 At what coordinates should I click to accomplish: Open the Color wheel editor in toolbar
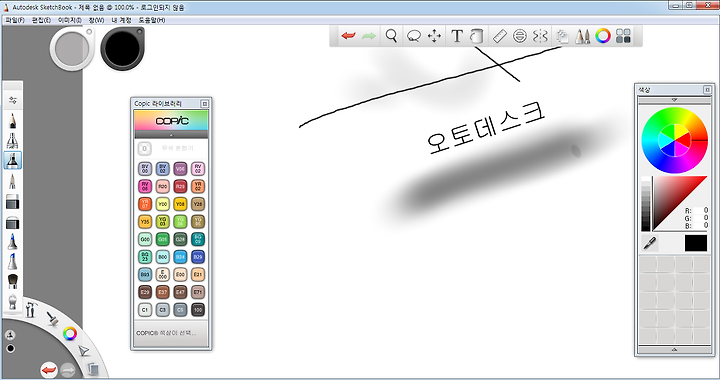tap(603, 36)
